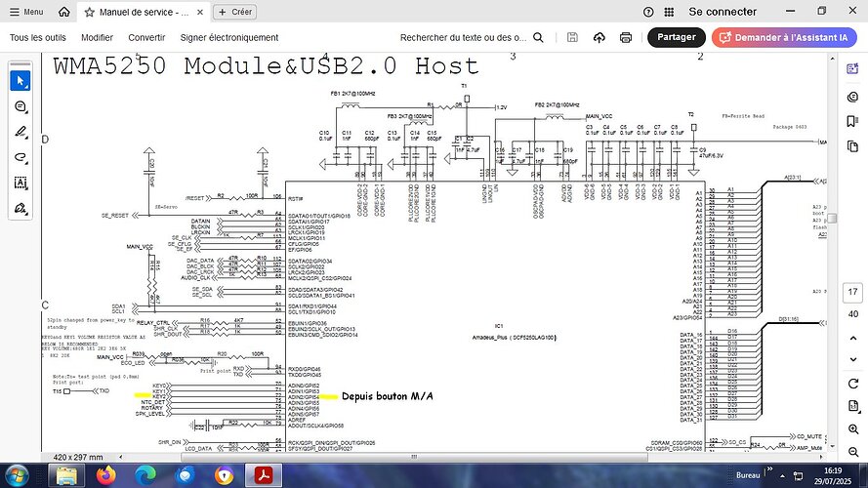This screenshot has height=488, width=868.
Task: Click vertical scrollbar up arrow
Action: 832,58
